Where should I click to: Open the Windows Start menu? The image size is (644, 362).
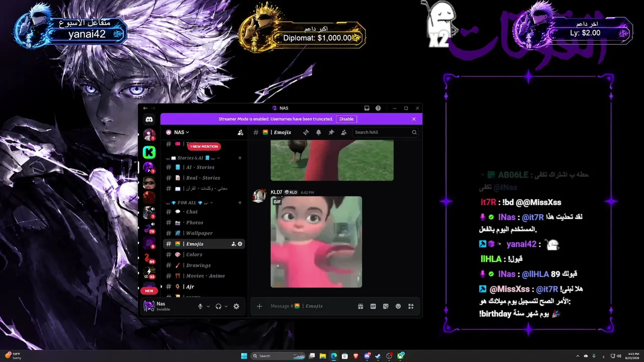[244, 356]
